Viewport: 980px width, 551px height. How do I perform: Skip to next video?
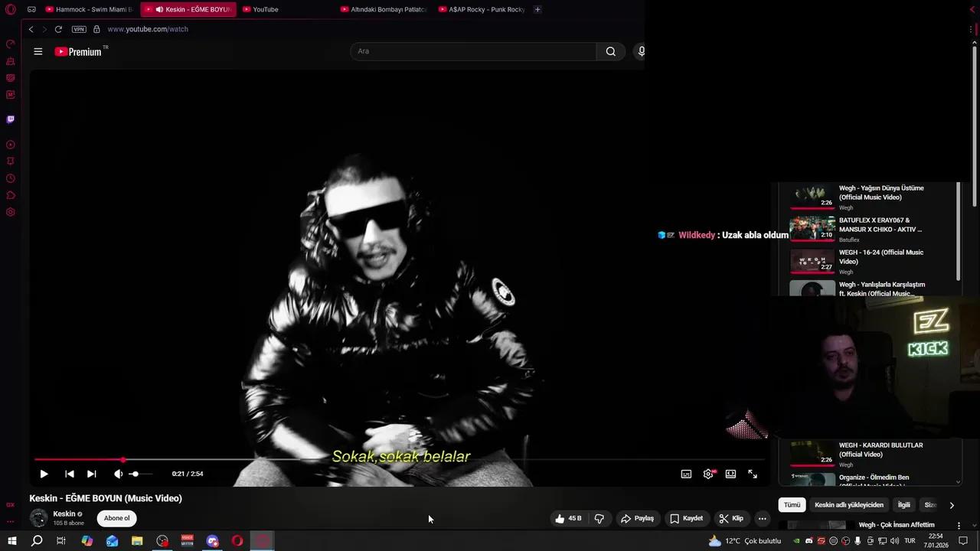(91, 474)
